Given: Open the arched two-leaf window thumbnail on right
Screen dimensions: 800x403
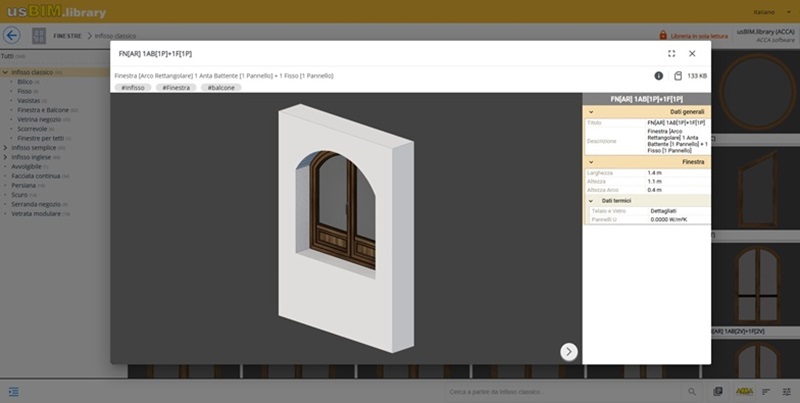Looking at the screenshot, I should 758,284.
